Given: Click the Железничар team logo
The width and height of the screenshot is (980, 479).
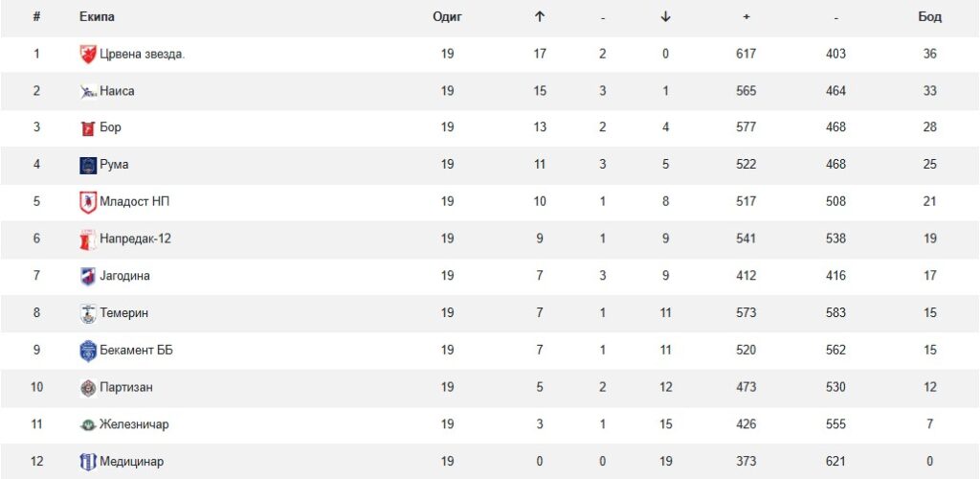Looking at the screenshot, I should (88, 424).
